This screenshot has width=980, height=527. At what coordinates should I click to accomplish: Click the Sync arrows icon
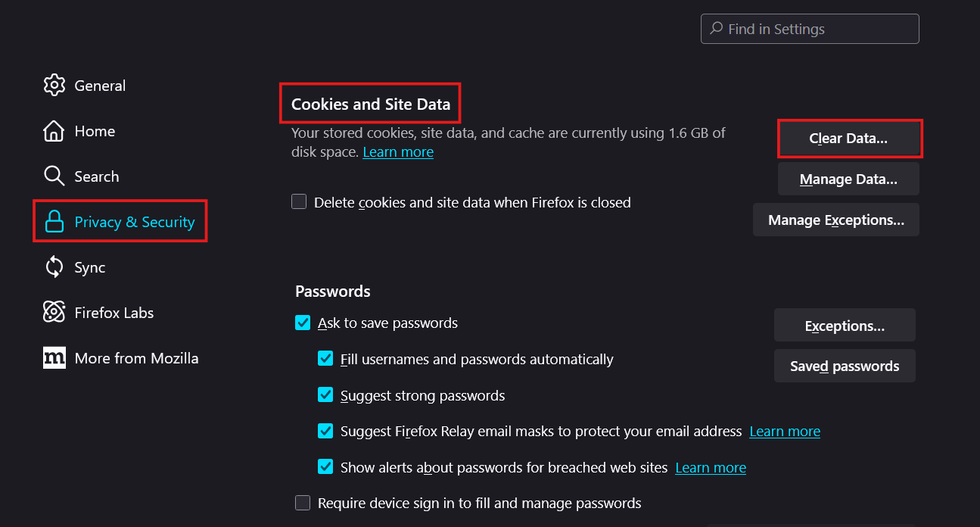click(54, 267)
